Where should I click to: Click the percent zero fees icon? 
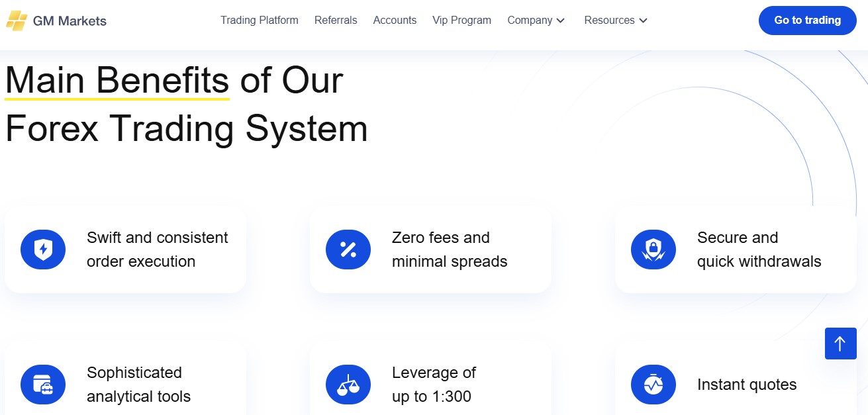click(348, 250)
